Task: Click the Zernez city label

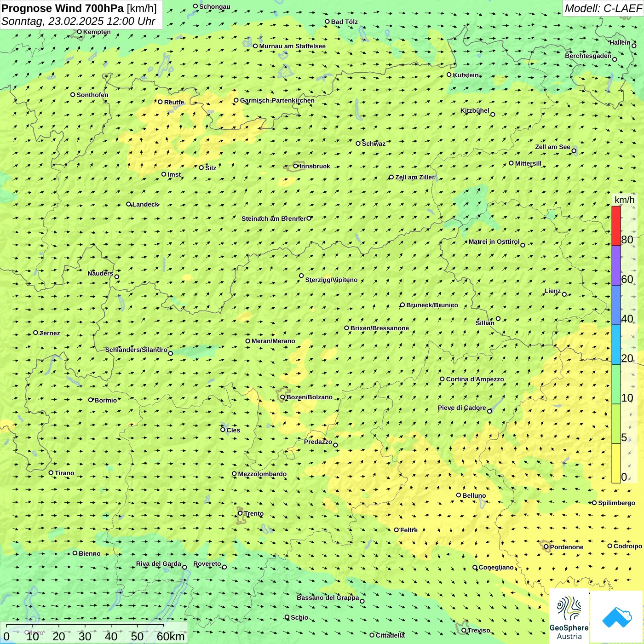Action: (50, 333)
